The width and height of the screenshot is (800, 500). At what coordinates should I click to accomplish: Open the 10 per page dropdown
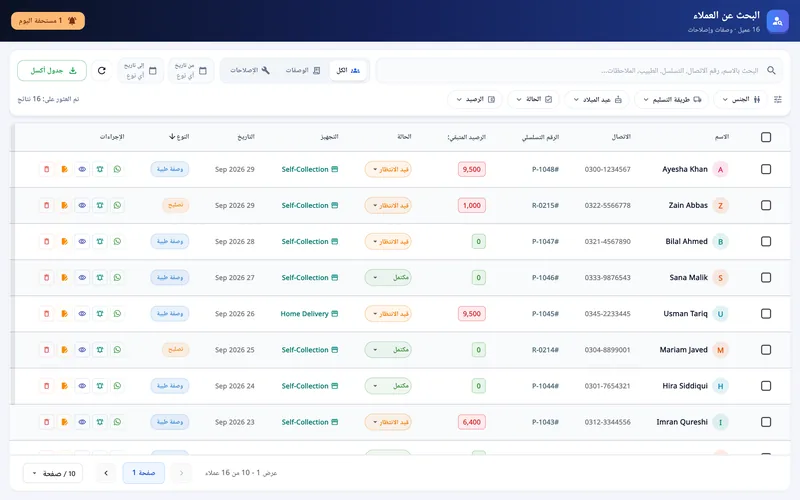pos(53,473)
